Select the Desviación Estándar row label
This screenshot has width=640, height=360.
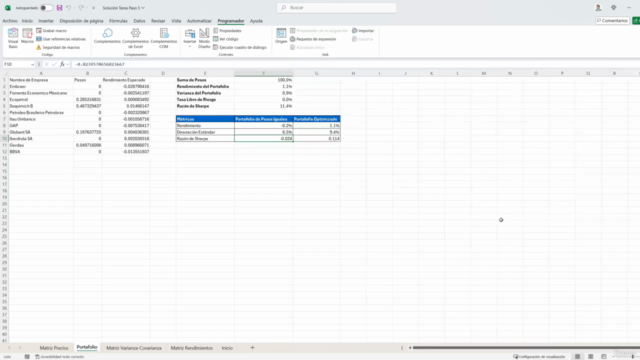click(205, 132)
